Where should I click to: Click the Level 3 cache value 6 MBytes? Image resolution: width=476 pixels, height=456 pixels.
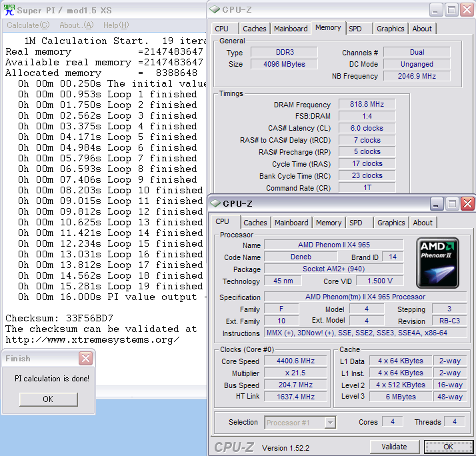tap(401, 397)
